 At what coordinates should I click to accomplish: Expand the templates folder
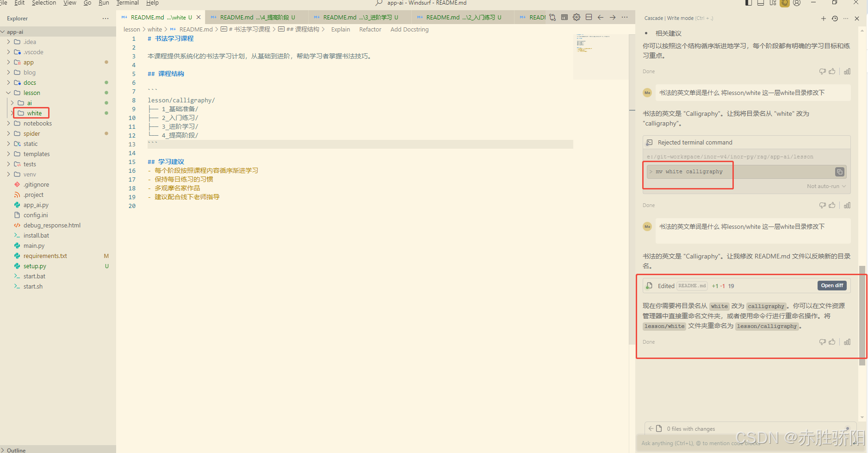coord(8,154)
